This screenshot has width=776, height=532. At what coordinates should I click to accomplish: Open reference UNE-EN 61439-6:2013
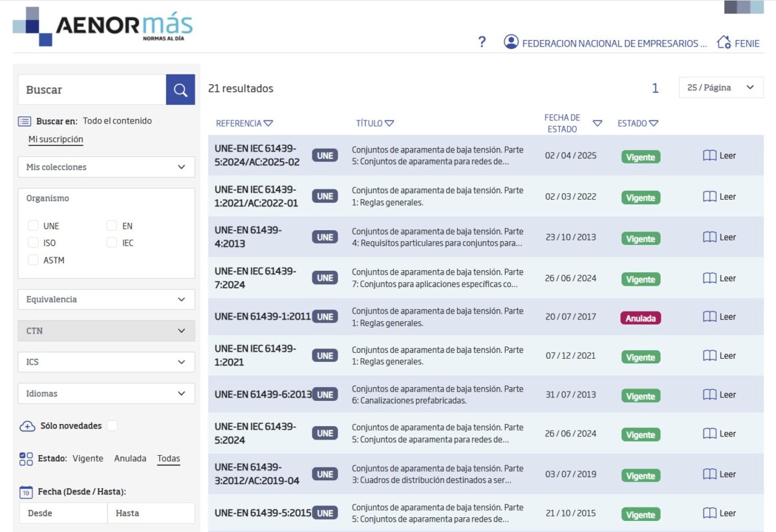263,394
